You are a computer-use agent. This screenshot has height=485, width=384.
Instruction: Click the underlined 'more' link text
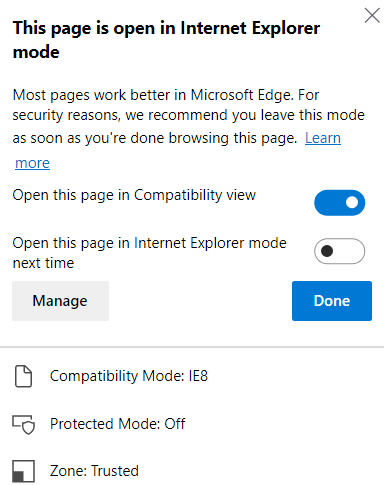32,163
